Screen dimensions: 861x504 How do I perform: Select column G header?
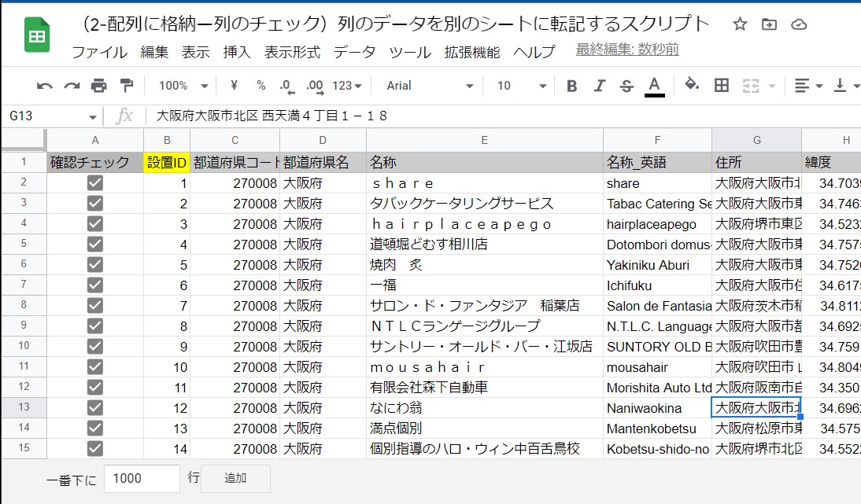click(x=756, y=141)
